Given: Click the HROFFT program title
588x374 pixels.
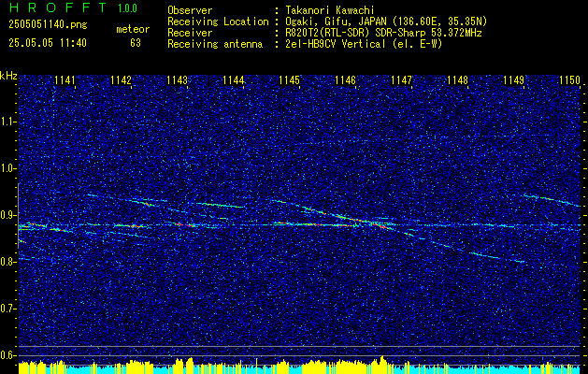Looking at the screenshot, I should coord(58,7).
